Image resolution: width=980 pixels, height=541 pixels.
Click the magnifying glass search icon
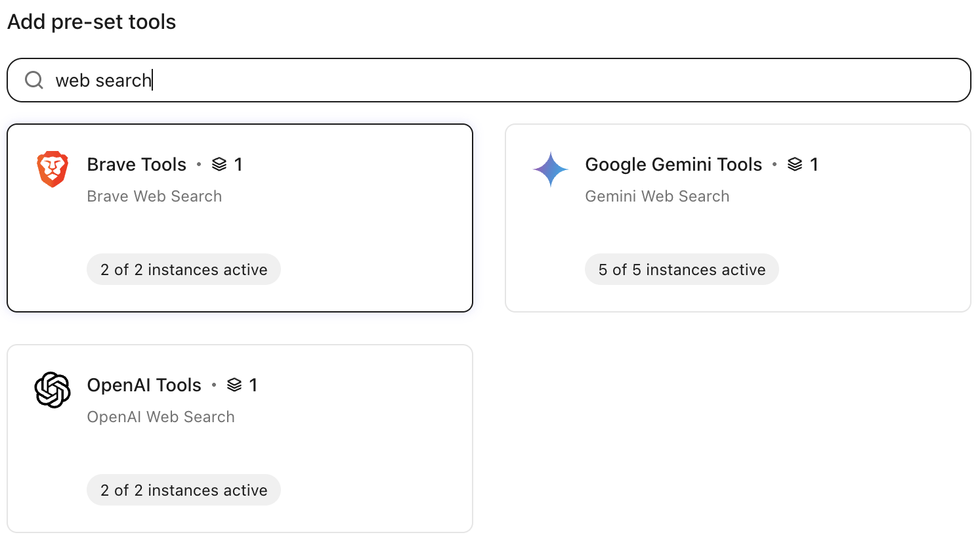click(x=34, y=80)
